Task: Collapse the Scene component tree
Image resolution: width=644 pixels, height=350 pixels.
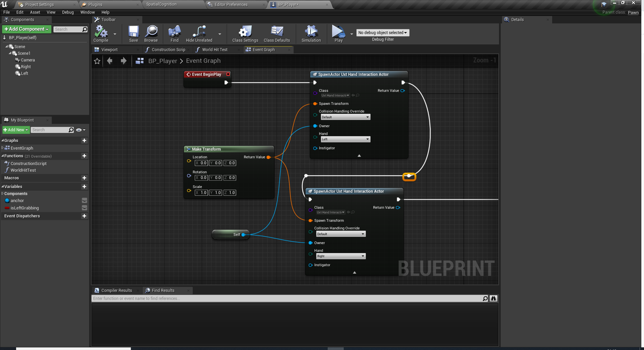Action: pyautogui.click(x=6, y=47)
